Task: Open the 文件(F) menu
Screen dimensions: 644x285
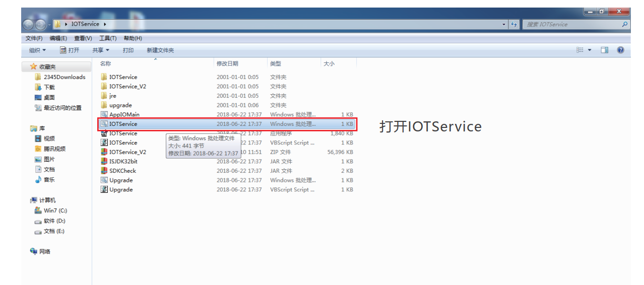Action: [34, 38]
